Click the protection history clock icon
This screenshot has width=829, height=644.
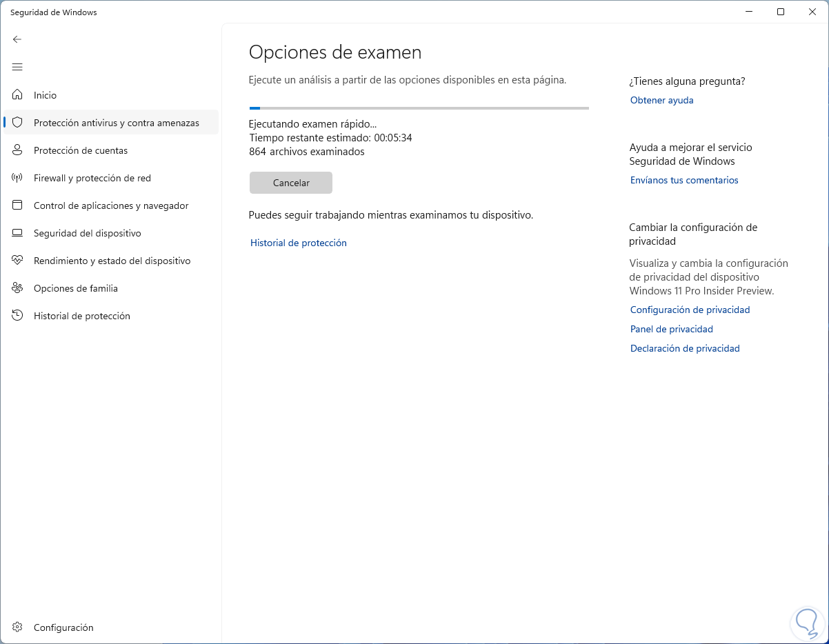(18, 316)
